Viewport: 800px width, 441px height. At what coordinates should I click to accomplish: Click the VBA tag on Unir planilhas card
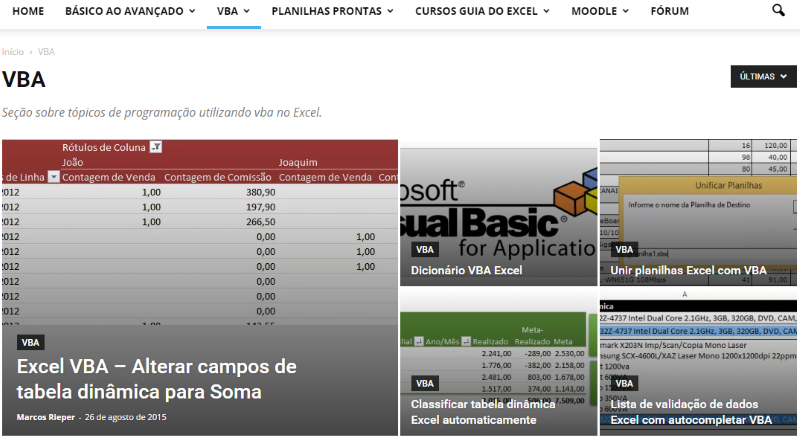624,250
